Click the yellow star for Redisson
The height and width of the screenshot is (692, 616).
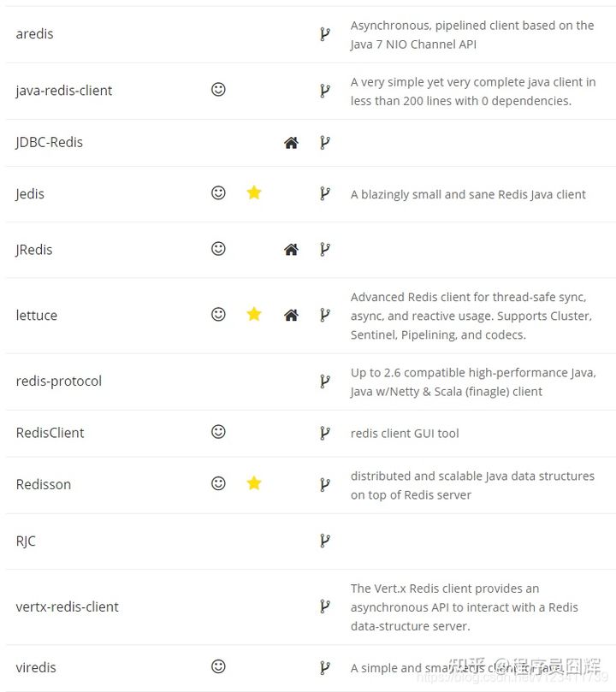[x=254, y=483]
